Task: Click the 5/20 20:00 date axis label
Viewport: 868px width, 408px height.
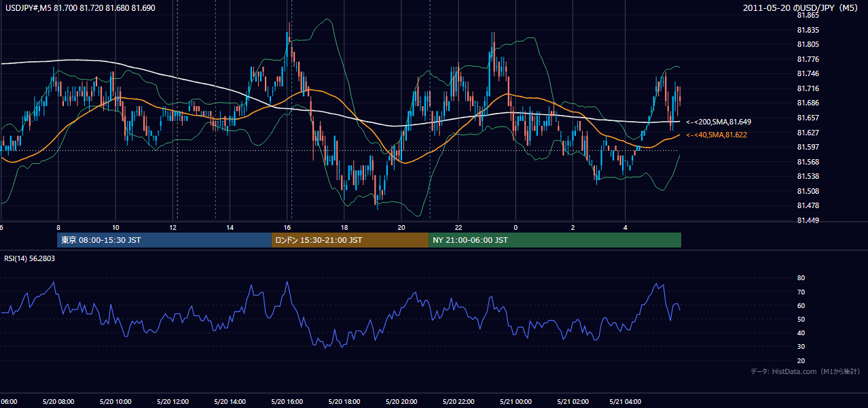Action: pos(401,402)
